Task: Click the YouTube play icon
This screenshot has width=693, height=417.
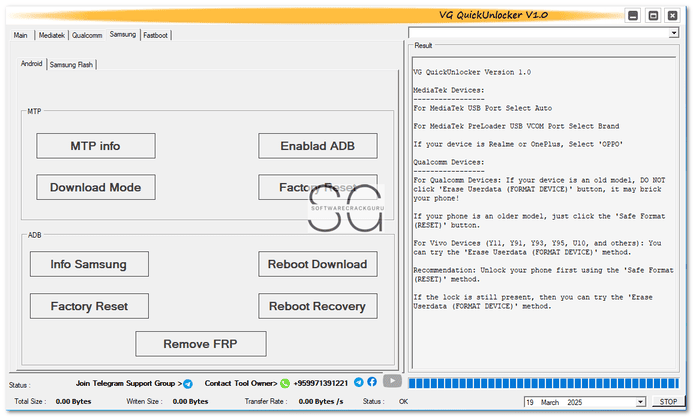Action: tap(392, 381)
